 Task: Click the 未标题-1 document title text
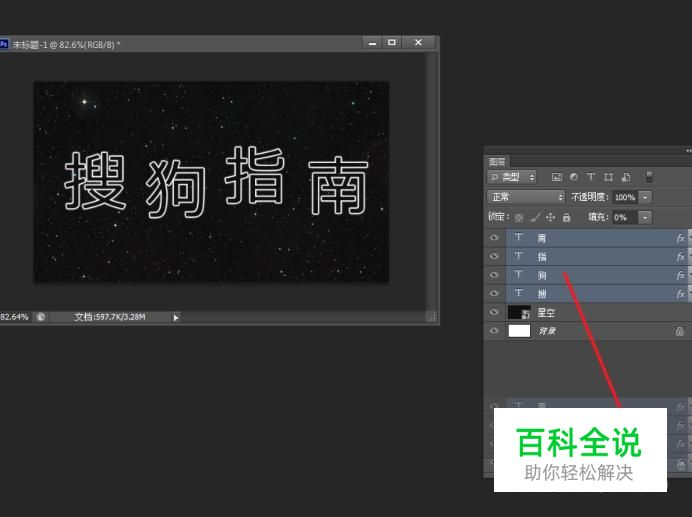click(x=66, y=45)
